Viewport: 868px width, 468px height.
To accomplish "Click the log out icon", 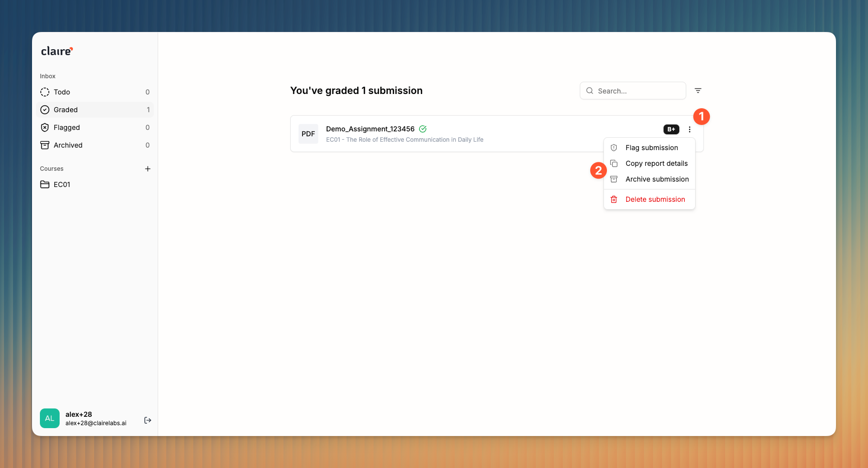I will click(147, 420).
